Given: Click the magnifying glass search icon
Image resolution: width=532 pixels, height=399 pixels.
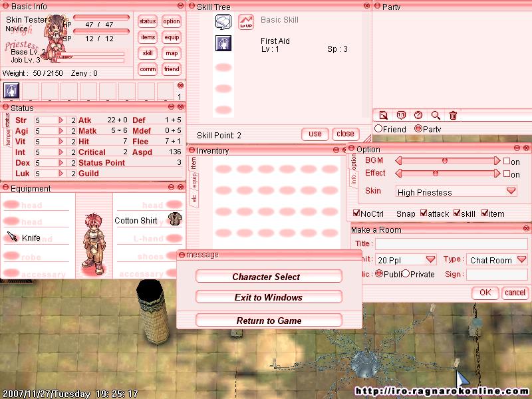Looking at the screenshot, I should [x=436, y=115].
